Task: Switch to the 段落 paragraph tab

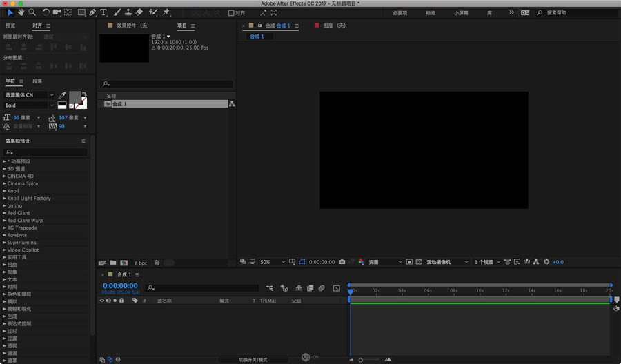Action: [x=37, y=81]
